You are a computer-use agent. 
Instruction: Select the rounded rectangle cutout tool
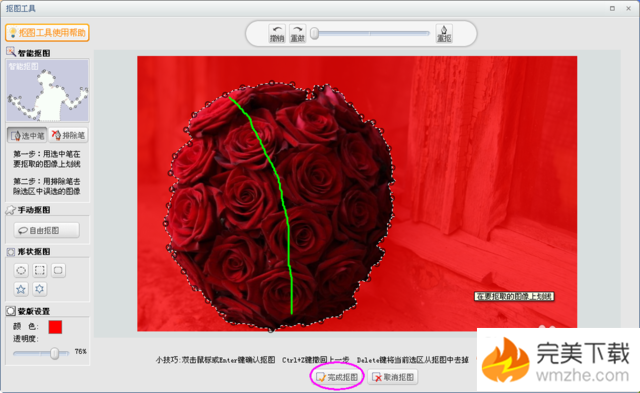pyautogui.click(x=58, y=270)
